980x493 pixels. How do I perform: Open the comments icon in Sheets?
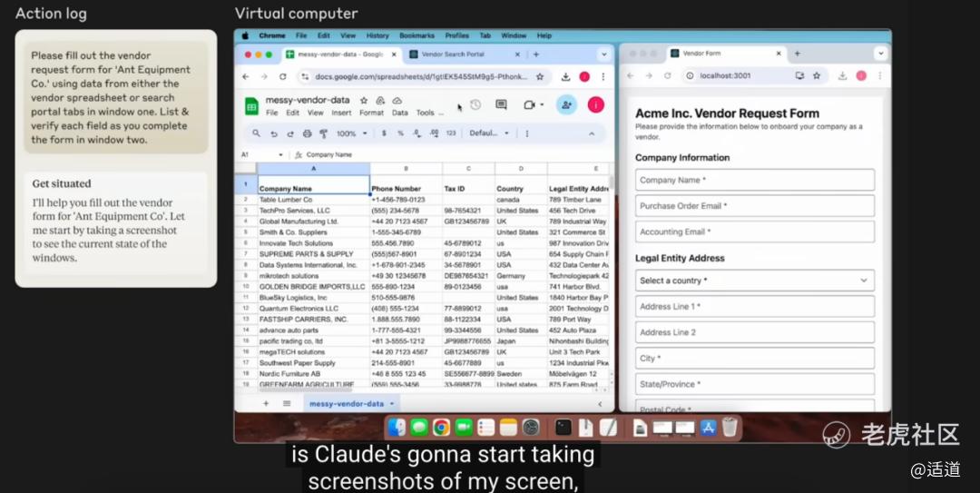[x=501, y=105]
